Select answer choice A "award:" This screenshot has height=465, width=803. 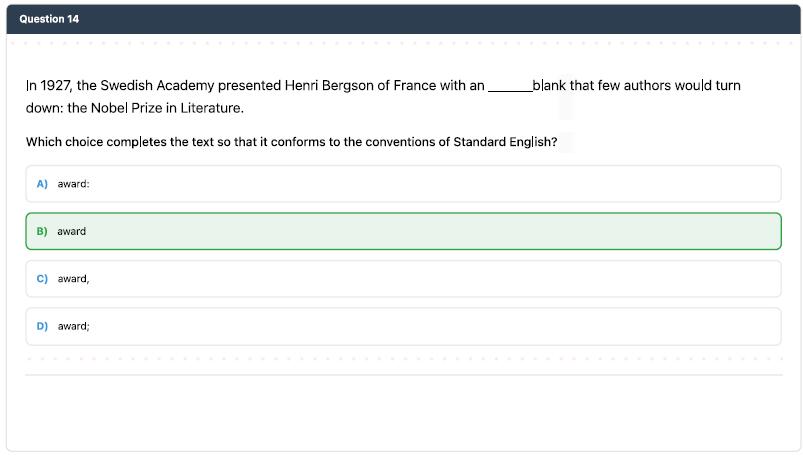pos(402,184)
